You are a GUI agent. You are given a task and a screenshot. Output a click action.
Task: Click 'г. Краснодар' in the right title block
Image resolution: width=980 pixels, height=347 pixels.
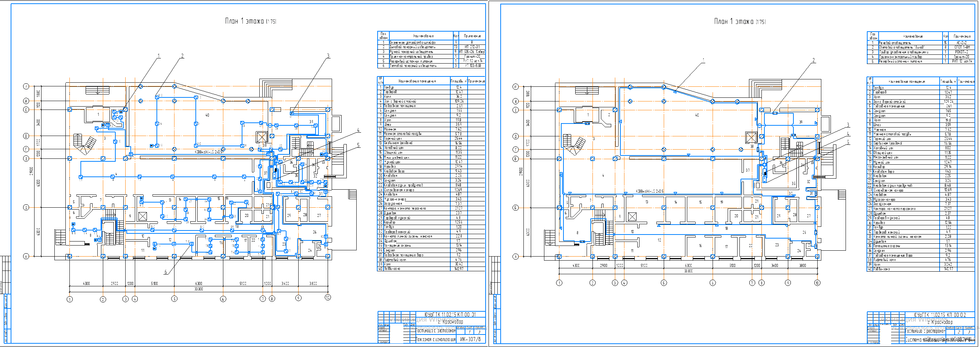click(x=940, y=322)
